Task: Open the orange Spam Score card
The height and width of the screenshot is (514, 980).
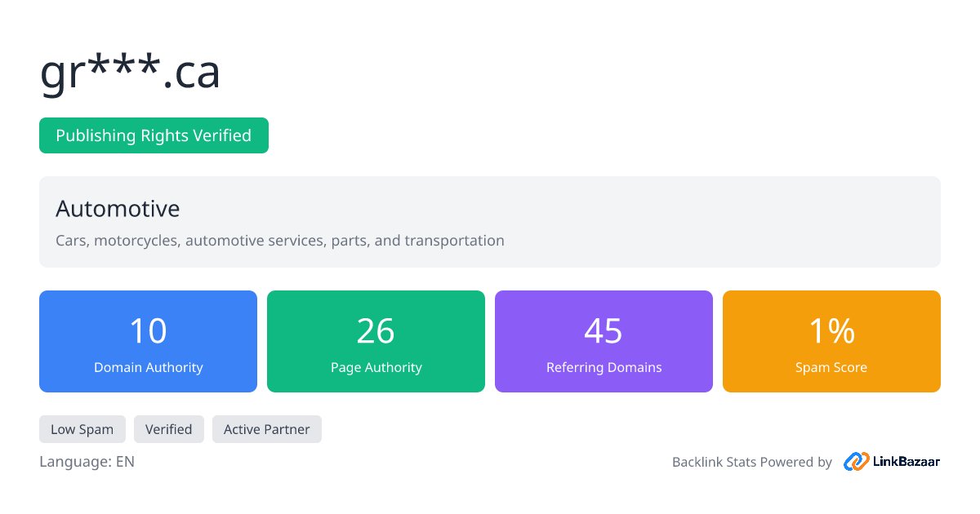Action: [831, 341]
